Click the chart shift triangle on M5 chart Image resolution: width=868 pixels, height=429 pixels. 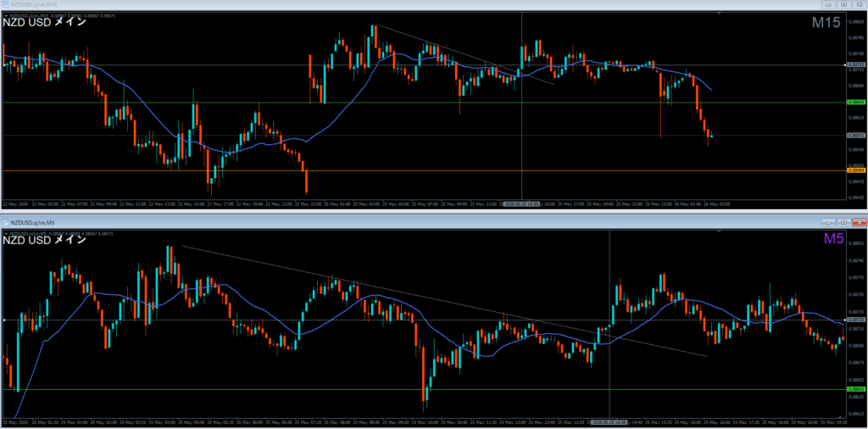click(x=841, y=416)
